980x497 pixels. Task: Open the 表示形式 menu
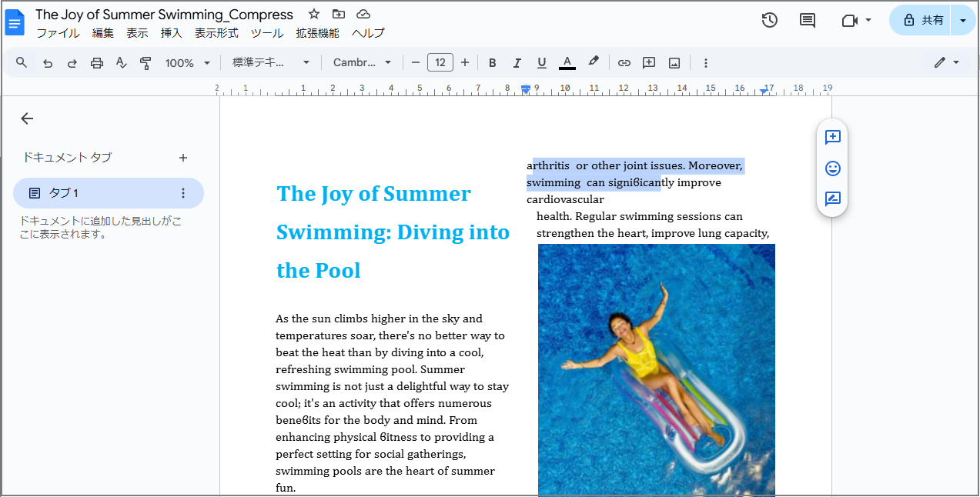click(x=216, y=33)
